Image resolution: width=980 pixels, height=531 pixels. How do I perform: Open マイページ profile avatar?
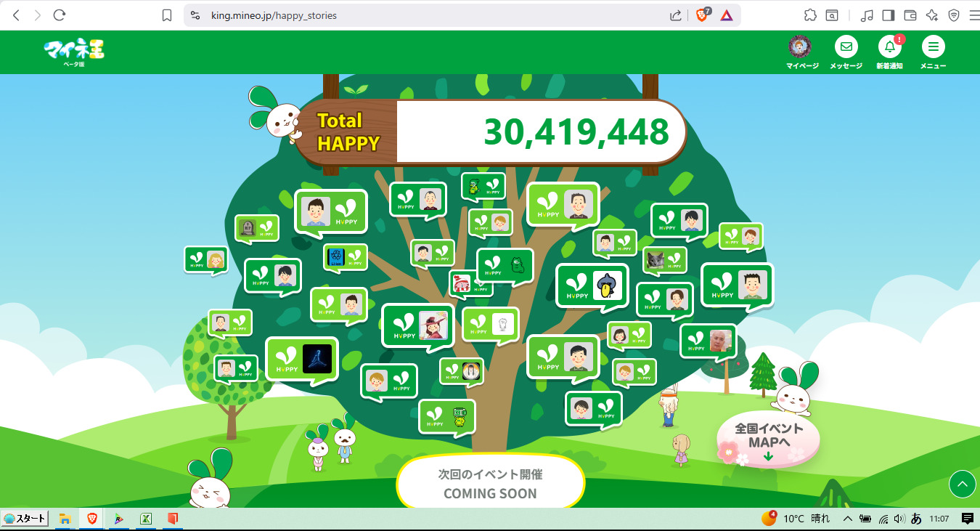click(x=801, y=52)
